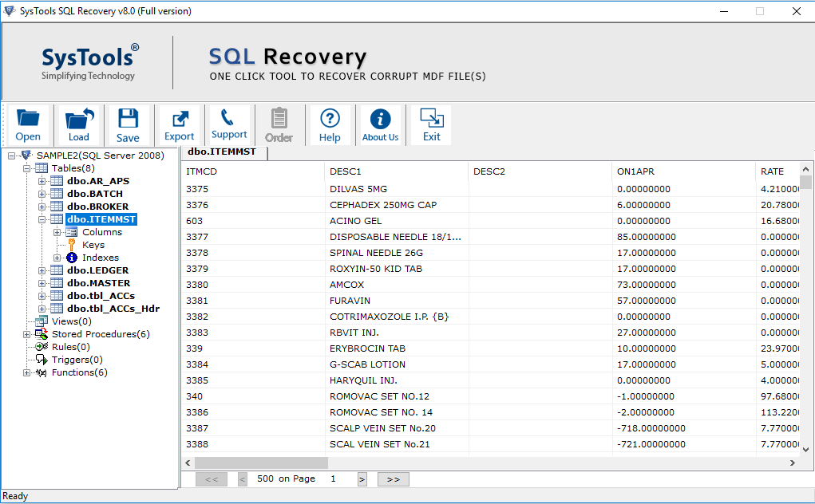Image resolution: width=815 pixels, height=504 pixels.
Task: Collapse the dbo.ITEMMST table node
Action: click(x=42, y=219)
